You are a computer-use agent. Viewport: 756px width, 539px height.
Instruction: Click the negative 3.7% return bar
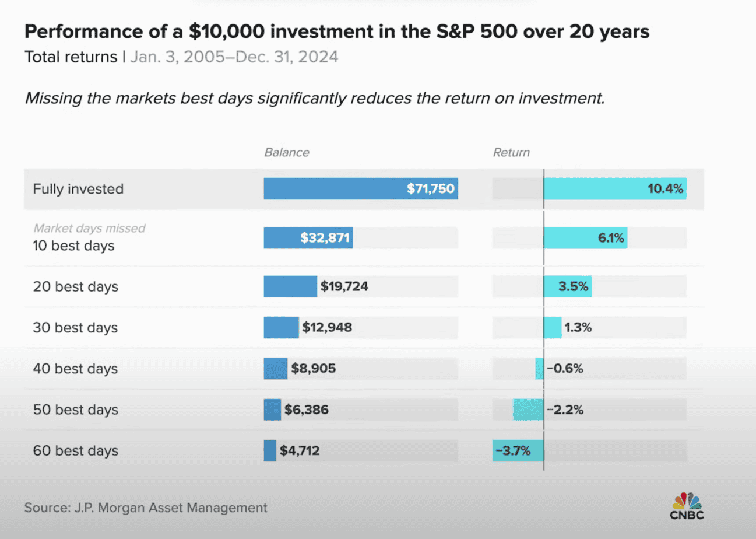point(518,450)
